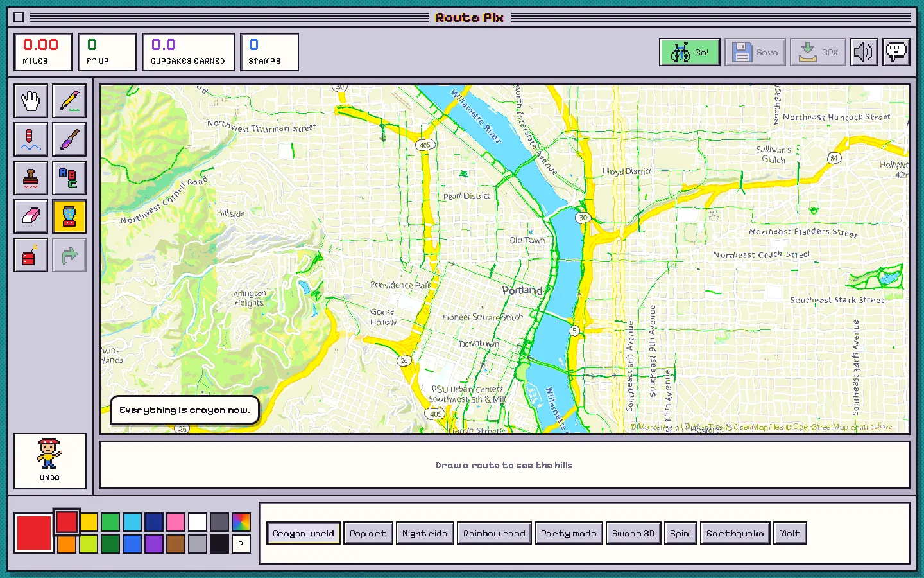Apply the Melt effect
This screenshot has width=924, height=578.
(790, 533)
